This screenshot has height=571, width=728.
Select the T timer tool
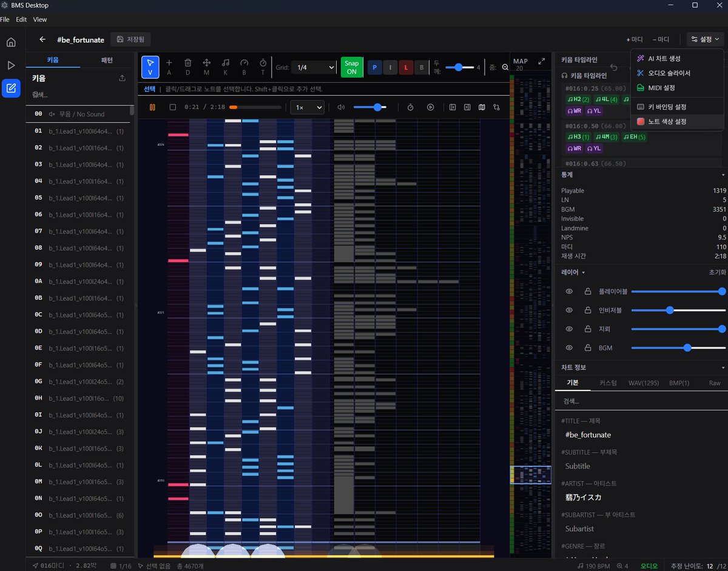263,67
